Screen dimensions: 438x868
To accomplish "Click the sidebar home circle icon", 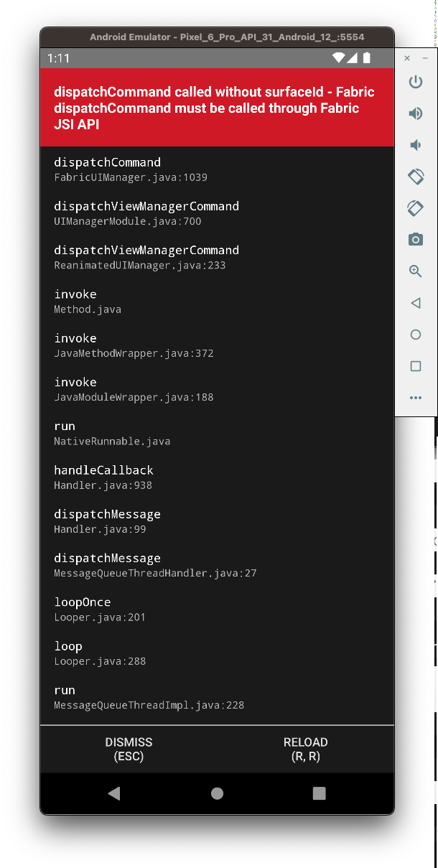I will (x=415, y=335).
